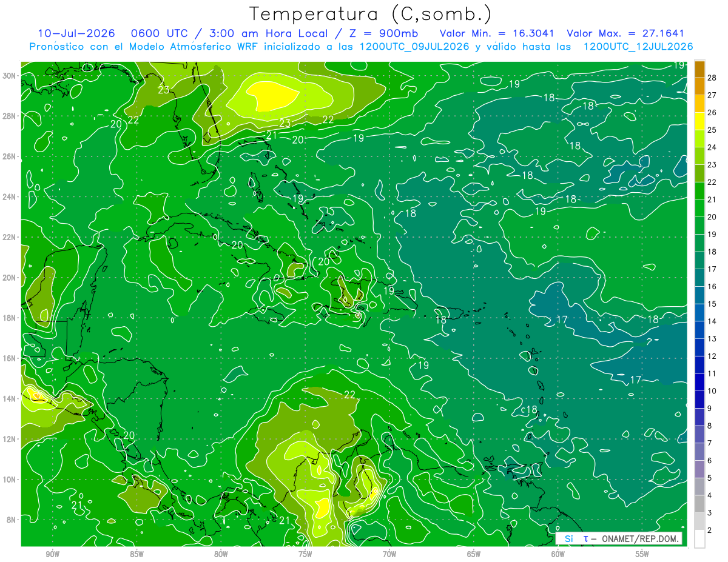Viewport: 728px width, 562px height.
Task: Click colorbar scale label "26"
Action: [712, 113]
